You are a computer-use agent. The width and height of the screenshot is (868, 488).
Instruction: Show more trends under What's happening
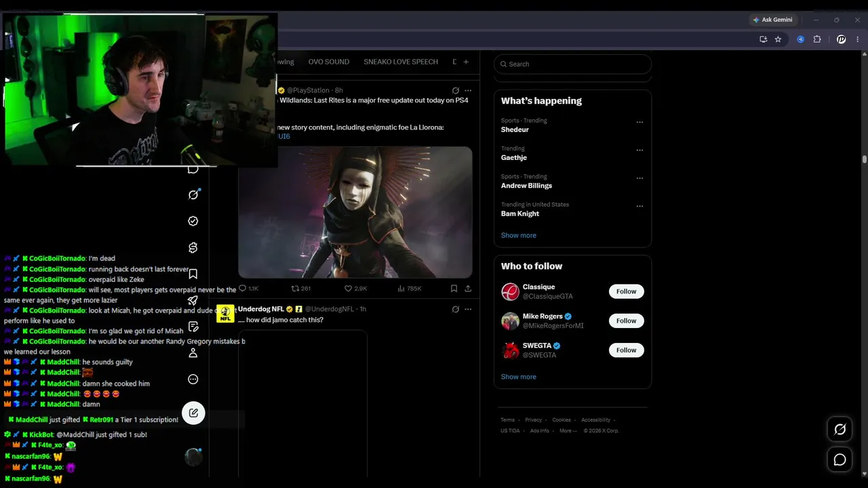point(518,235)
